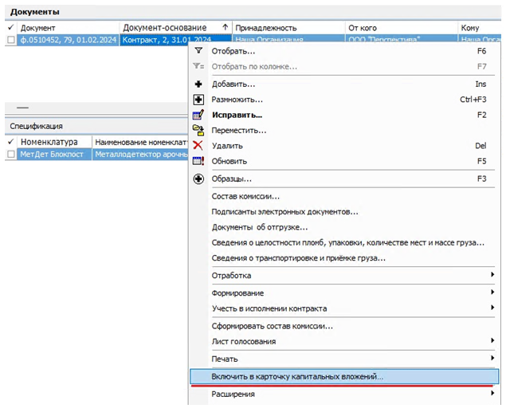Click the red X Удалить icon
This screenshot has height=420, width=506.
tap(198, 146)
